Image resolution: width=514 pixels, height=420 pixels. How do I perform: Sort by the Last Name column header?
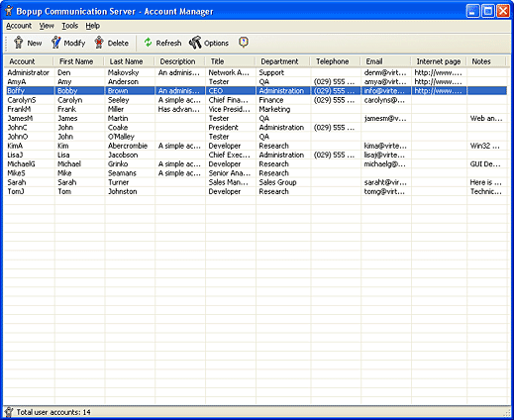(130, 61)
